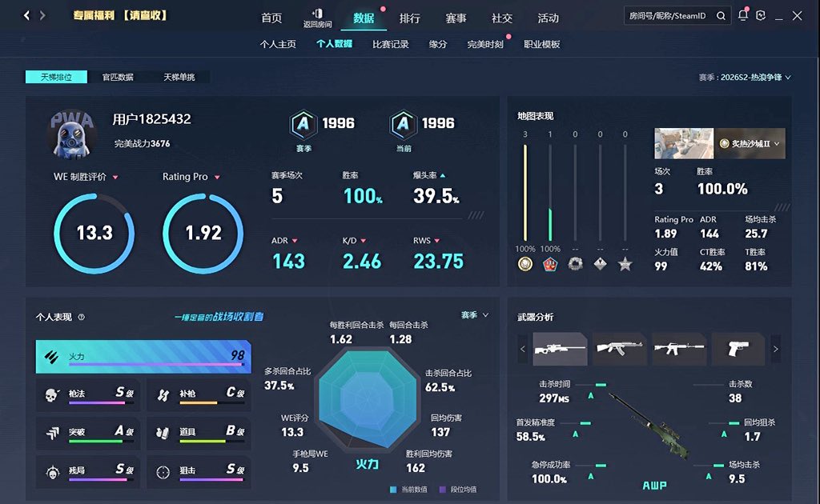
Task: Switch to 个人主页 sub-tab
Action: (x=278, y=44)
